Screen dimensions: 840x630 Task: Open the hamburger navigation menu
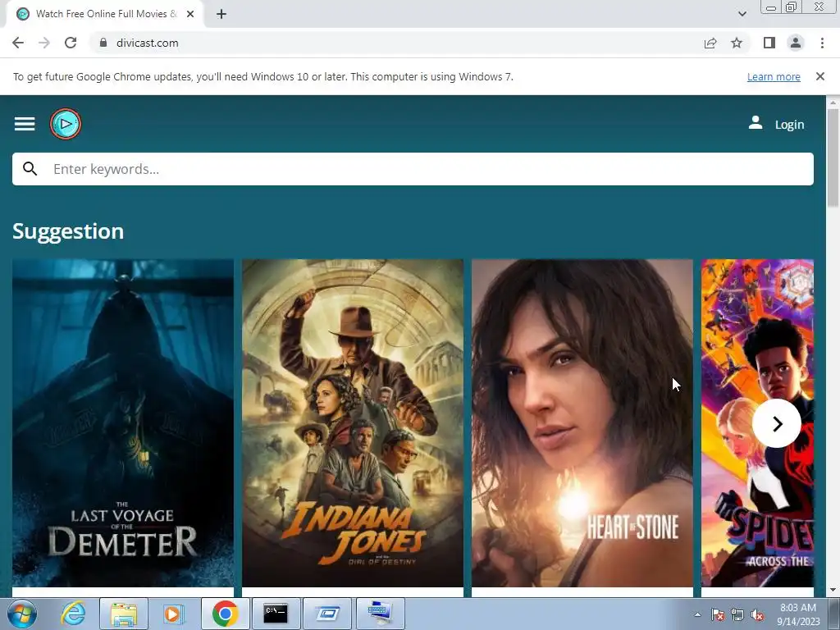tap(25, 124)
